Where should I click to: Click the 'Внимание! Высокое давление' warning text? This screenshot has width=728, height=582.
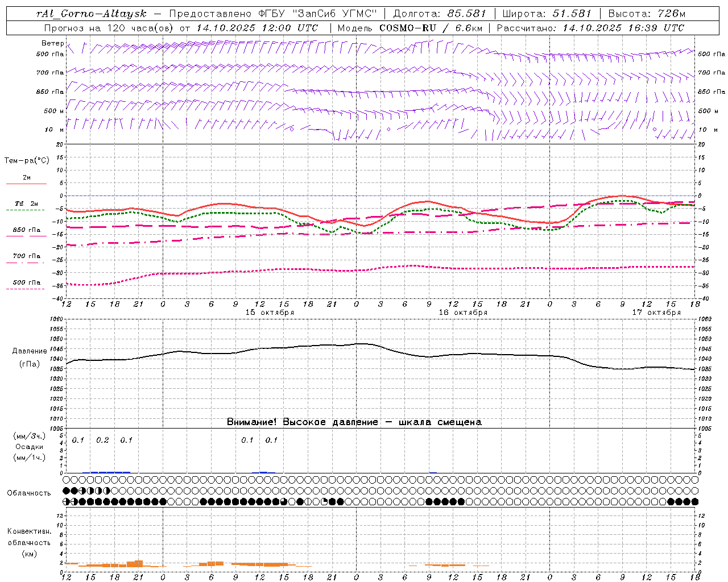click(303, 422)
